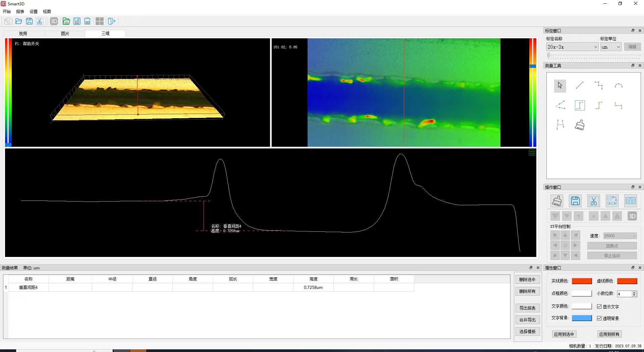Toggle the 透明背景 checkbox

point(599,318)
